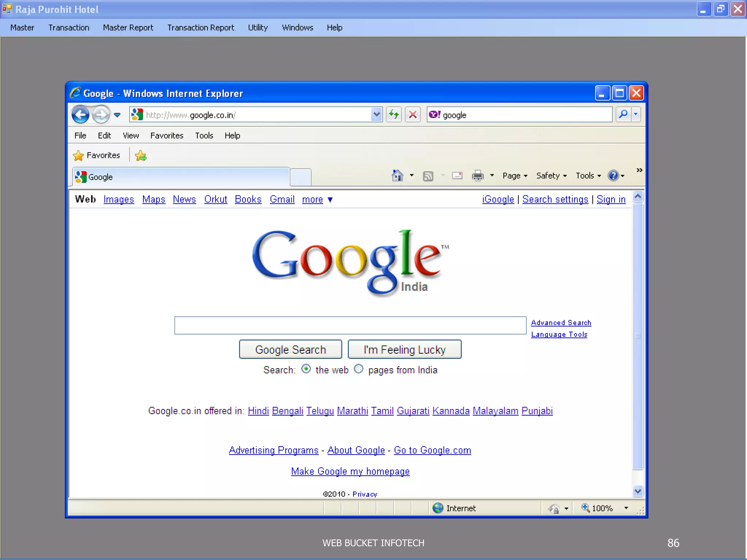Open the IE Edit menu

104,136
